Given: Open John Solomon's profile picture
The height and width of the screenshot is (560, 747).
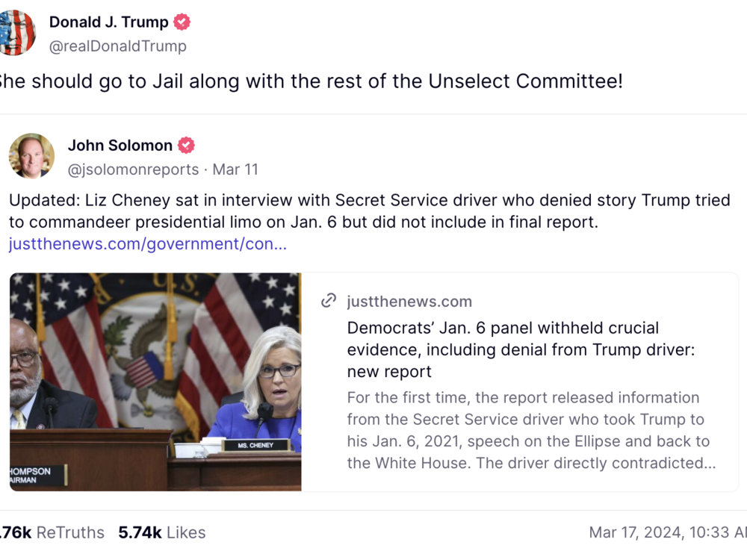Looking at the screenshot, I should [x=32, y=156].
